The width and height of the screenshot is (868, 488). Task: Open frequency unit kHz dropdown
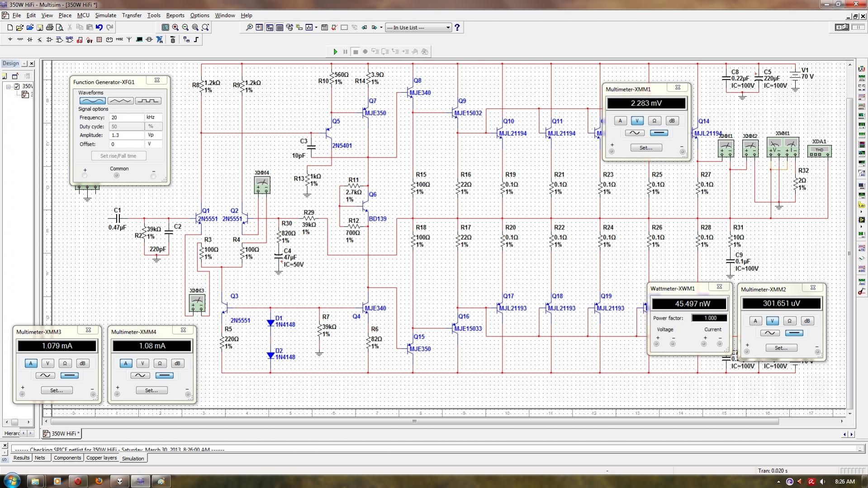(x=153, y=117)
